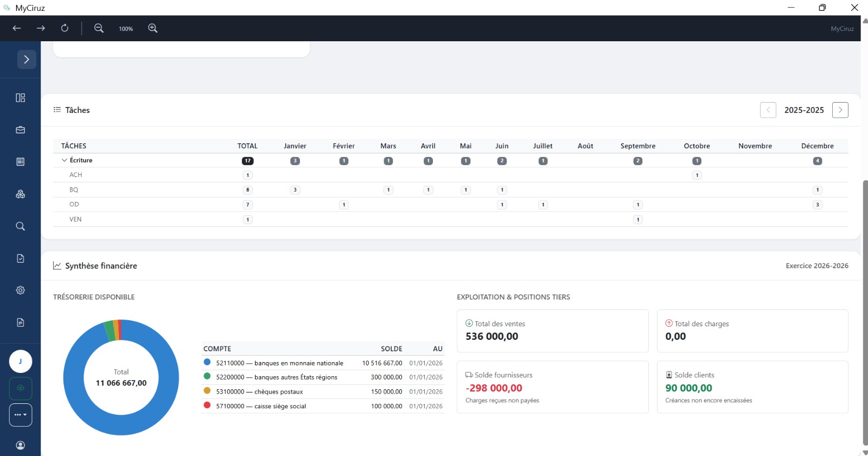The width and height of the screenshot is (868, 456).
Task: Open the briefcase sidebar icon
Action: click(x=21, y=130)
